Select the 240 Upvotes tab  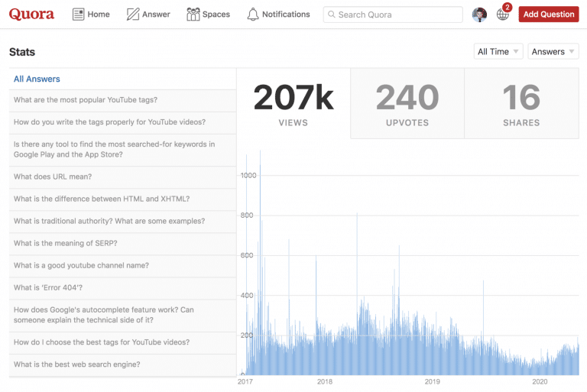pos(407,103)
